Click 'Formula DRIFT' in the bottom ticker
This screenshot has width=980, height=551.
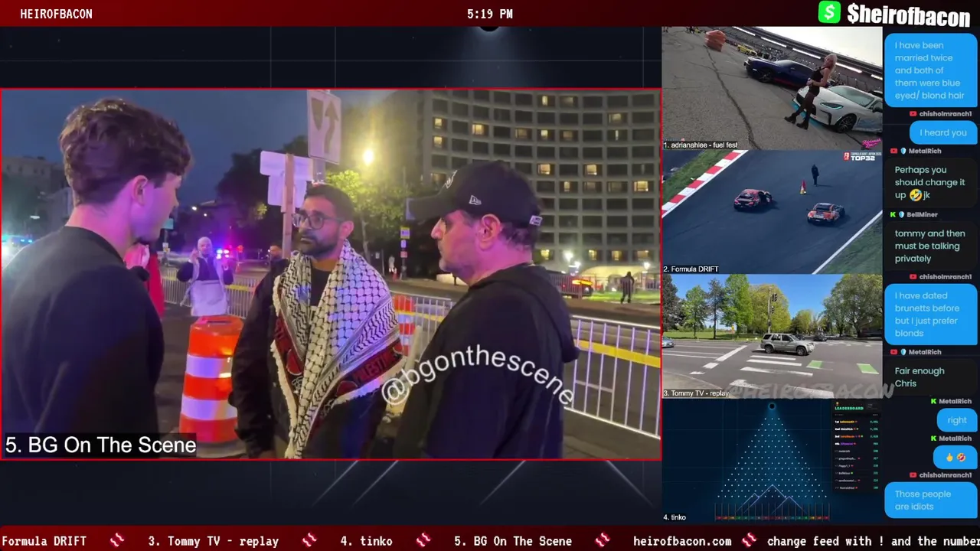[44, 541]
